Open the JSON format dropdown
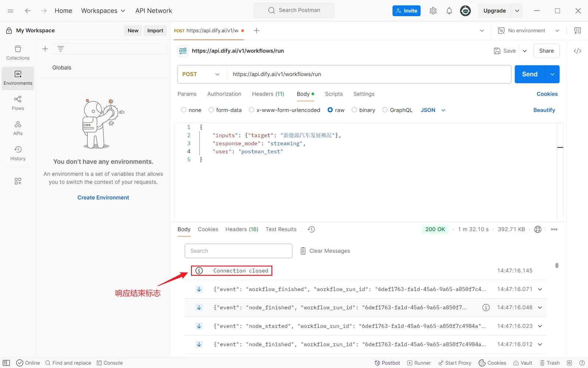Image resolution: width=588 pixels, height=368 pixels. click(433, 110)
